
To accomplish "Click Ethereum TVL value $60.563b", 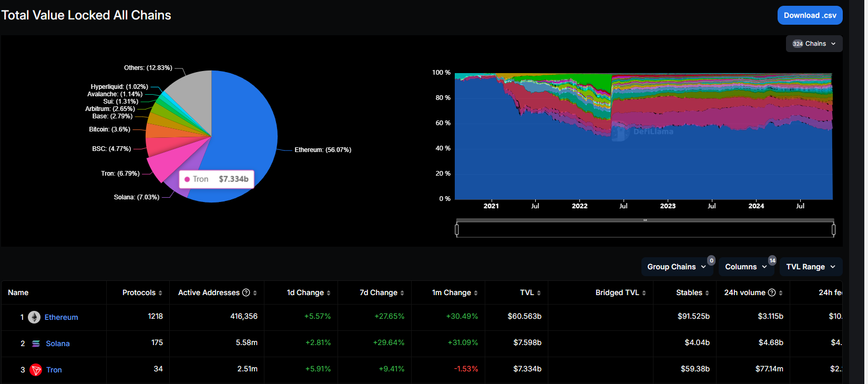I will [525, 316].
